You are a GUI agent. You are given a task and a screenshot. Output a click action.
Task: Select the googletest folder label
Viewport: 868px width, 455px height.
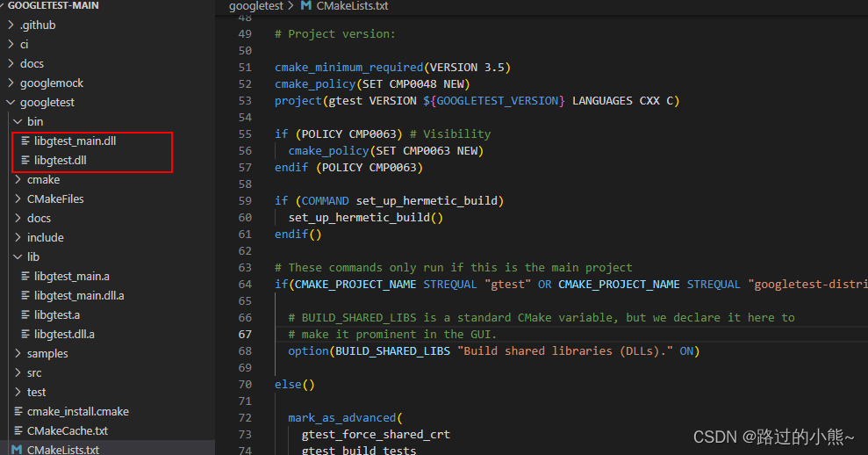pyautogui.click(x=47, y=103)
